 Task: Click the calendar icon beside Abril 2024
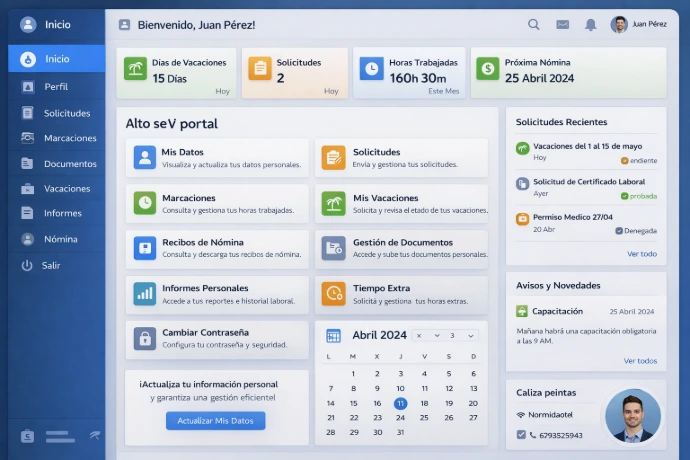333,336
